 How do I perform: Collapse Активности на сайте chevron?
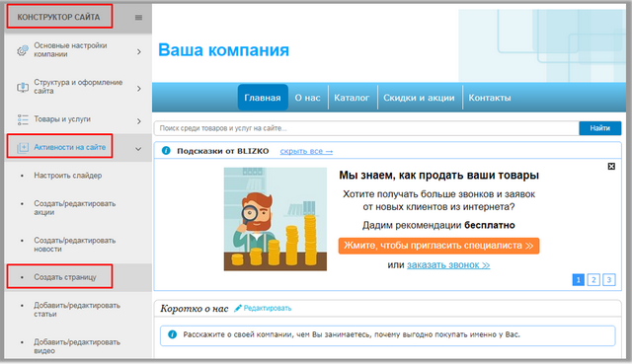138,149
